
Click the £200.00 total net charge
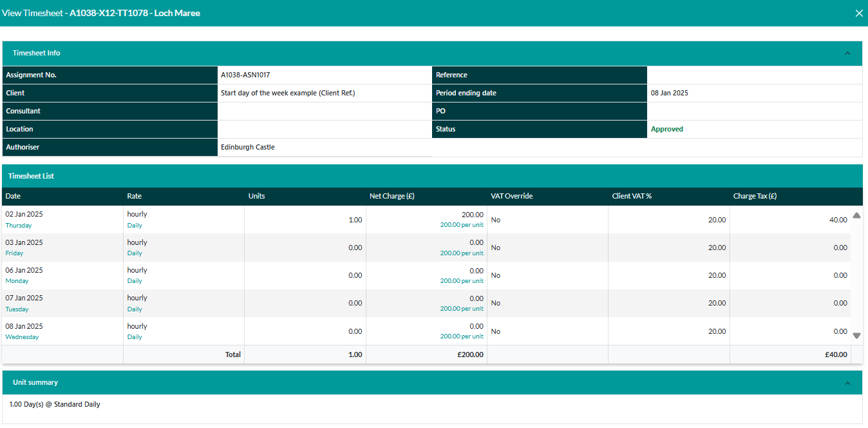click(471, 355)
